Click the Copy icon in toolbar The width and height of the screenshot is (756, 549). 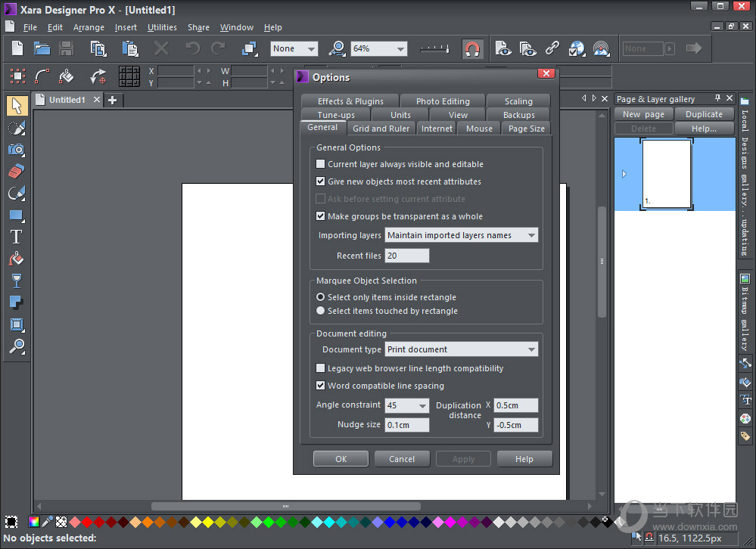tap(98, 48)
